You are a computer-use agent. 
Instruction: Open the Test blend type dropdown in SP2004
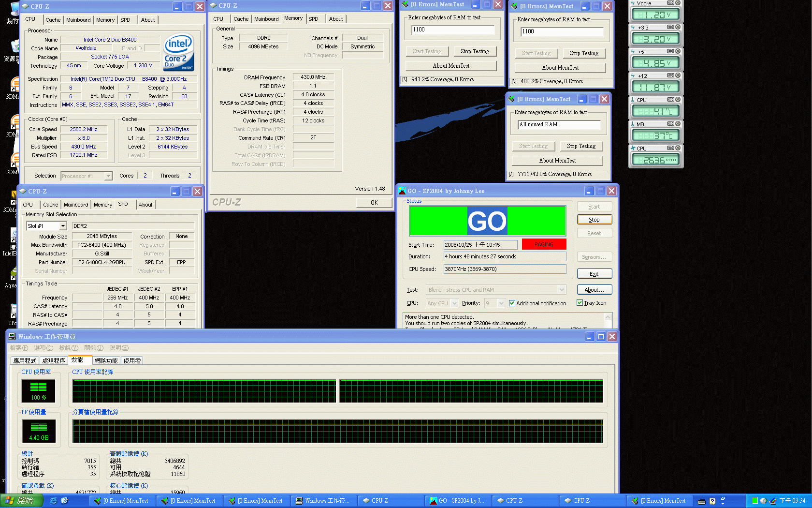click(x=562, y=290)
